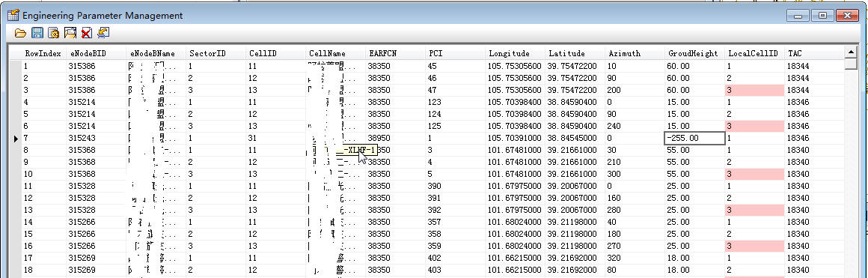
Task: Select row header of row 1
Action: pyautogui.click(x=16, y=66)
